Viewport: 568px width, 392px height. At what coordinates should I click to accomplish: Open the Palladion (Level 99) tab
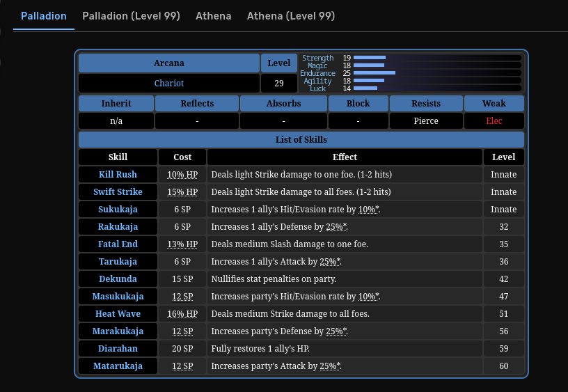[x=131, y=16]
